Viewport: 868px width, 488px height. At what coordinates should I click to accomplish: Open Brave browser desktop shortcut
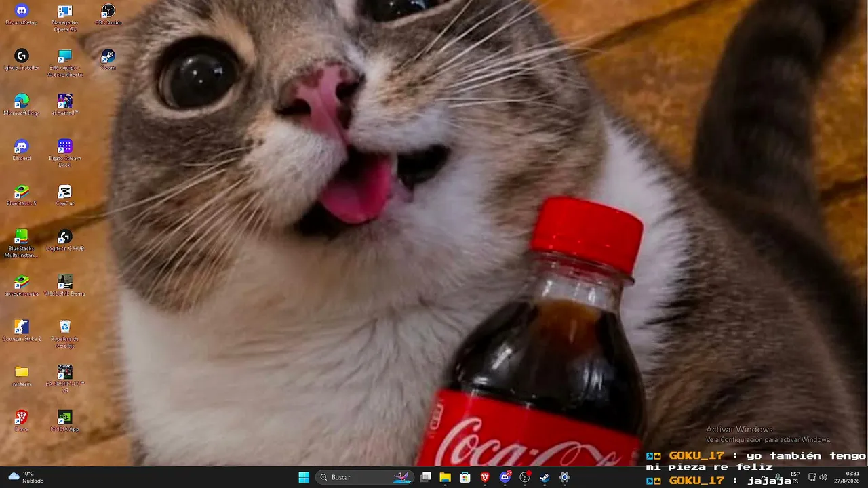pyautogui.click(x=22, y=422)
